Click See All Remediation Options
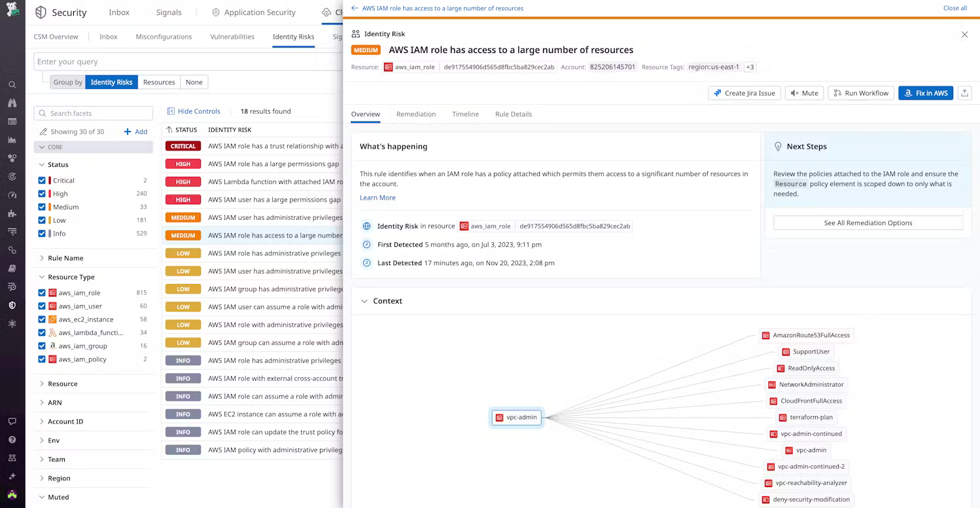This screenshot has height=508, width=980. 868,223
